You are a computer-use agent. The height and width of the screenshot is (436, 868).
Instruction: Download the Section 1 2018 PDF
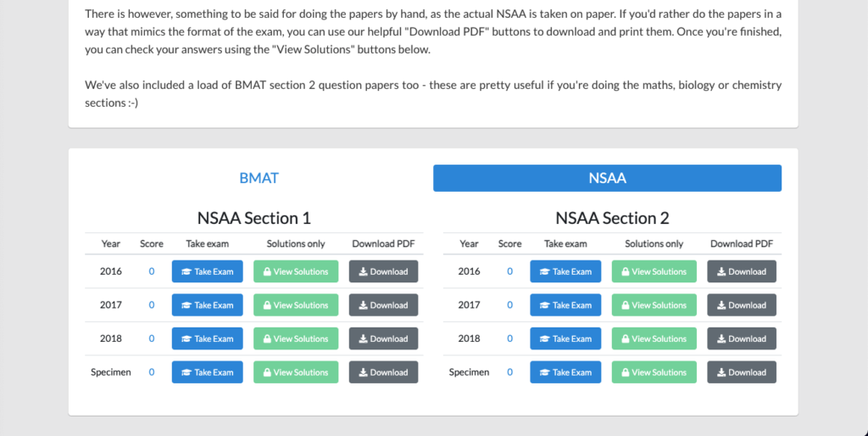383,338
